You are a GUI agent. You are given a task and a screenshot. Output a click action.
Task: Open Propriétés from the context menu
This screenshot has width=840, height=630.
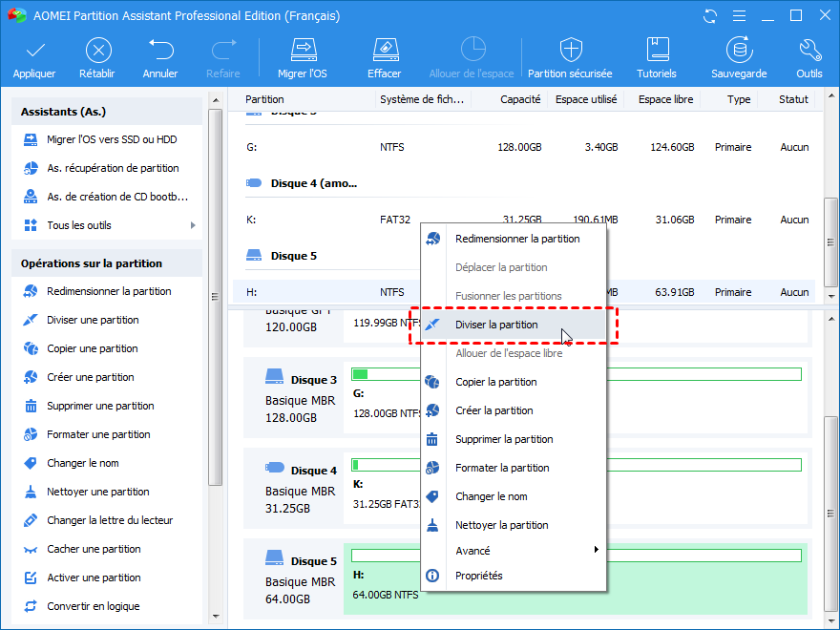coord(478,576)
